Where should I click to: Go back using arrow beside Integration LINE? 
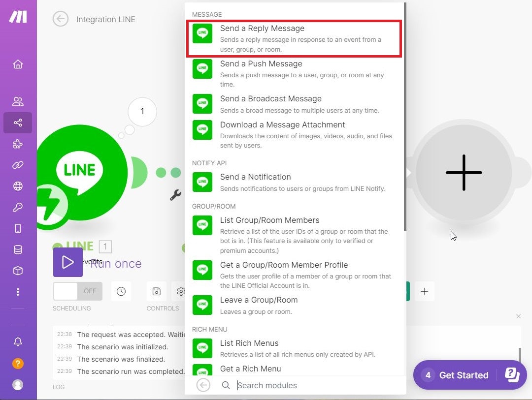tap(61, 19)
